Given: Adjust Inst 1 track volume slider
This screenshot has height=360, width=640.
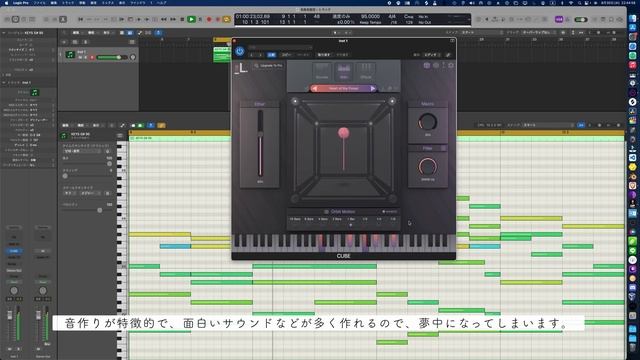Looking at the screenshot, I should (x=112, y=58).
